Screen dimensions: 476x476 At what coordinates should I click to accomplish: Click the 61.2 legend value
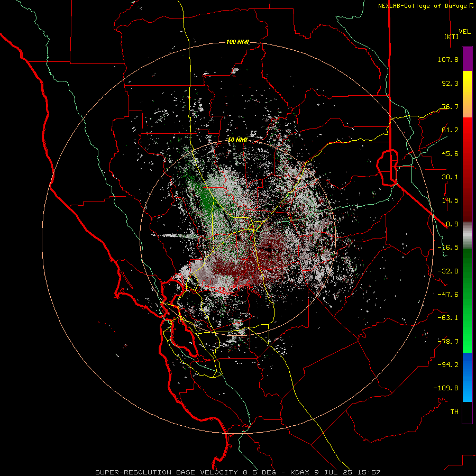click(450, 130)
